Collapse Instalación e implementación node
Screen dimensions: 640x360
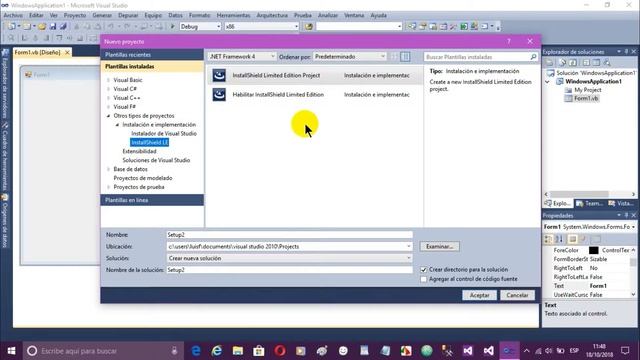[x=118, y=125]
